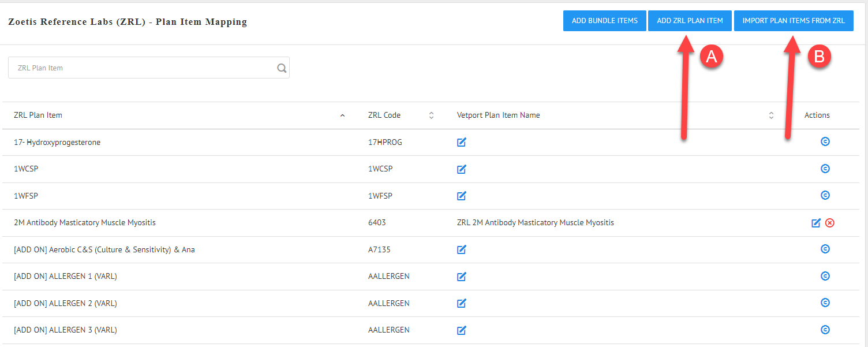Screen dimensions: 868x347
Task: Select 1WCSP in the ZRL Plan Item column
Action: [x=26, y=169]
